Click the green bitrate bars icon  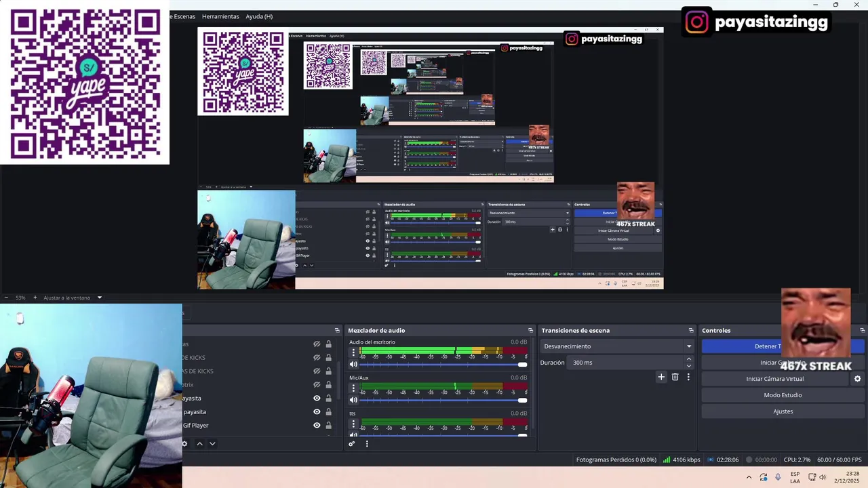[x=667, y=460]
